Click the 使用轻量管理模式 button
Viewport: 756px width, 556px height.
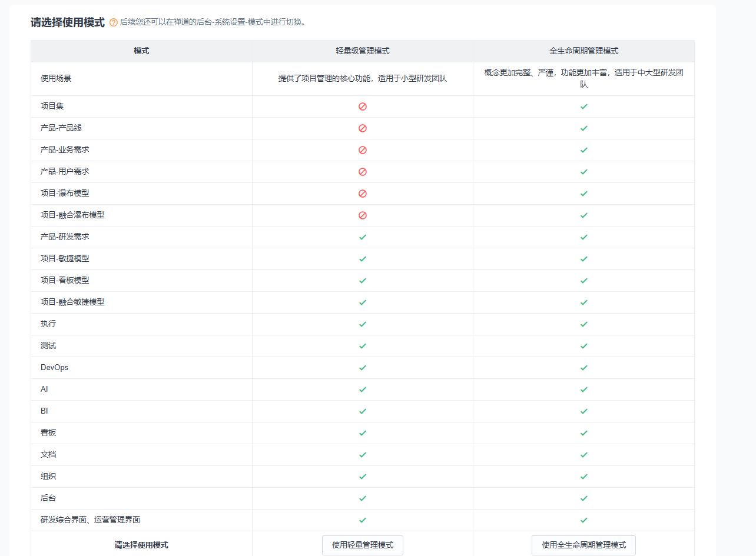coord(362,545)
